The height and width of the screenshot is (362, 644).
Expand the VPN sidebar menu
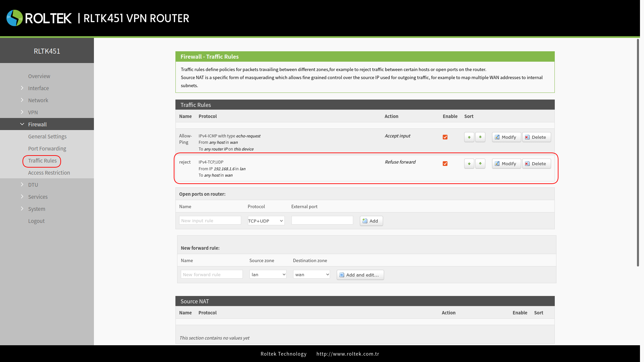tap(33, 112)
